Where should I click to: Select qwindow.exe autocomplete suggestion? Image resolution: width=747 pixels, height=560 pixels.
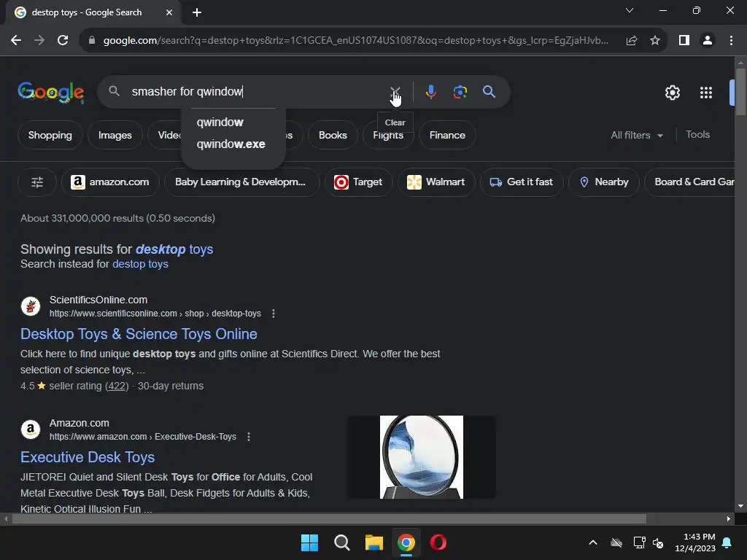click(x=233, y=144)
